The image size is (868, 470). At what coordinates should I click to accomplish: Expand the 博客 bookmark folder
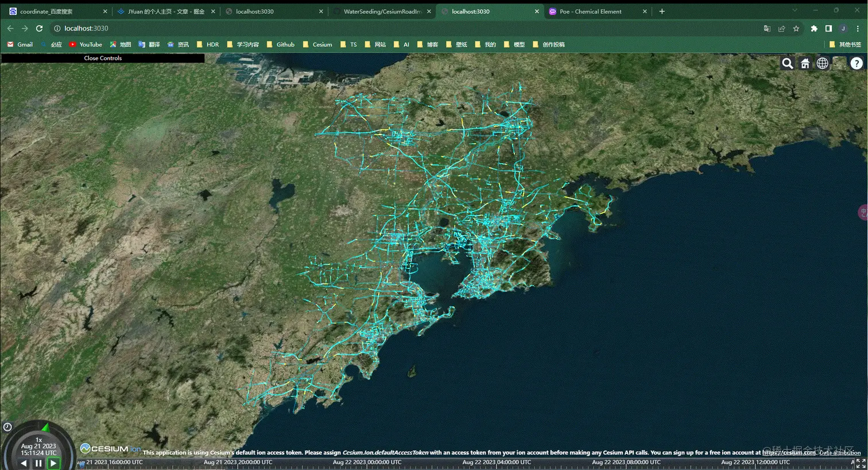428,44
